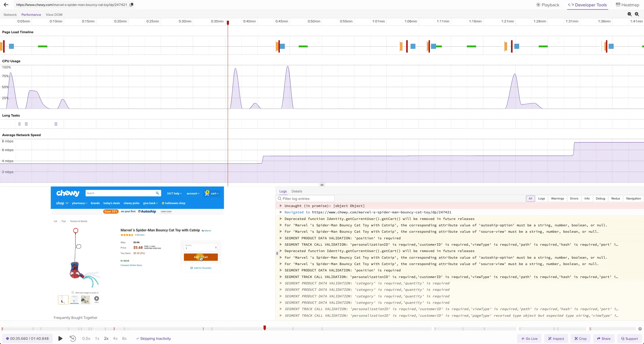Open the Details tab in the logs panel
Screen dimensions: 644x344
pos(297,191)
